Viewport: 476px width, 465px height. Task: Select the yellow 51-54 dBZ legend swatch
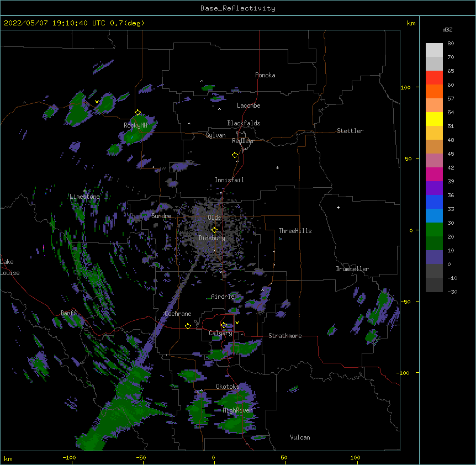point(434,119)
